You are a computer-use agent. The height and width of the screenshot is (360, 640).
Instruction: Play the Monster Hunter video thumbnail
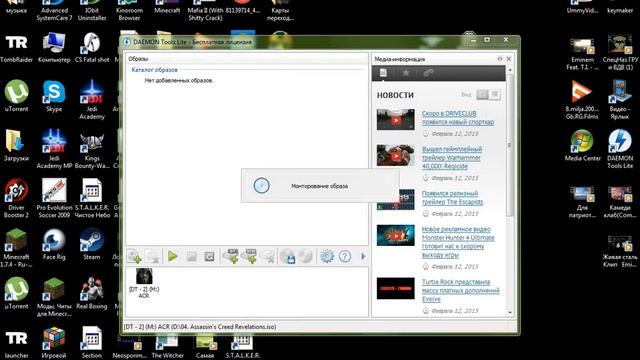(396, 236)
